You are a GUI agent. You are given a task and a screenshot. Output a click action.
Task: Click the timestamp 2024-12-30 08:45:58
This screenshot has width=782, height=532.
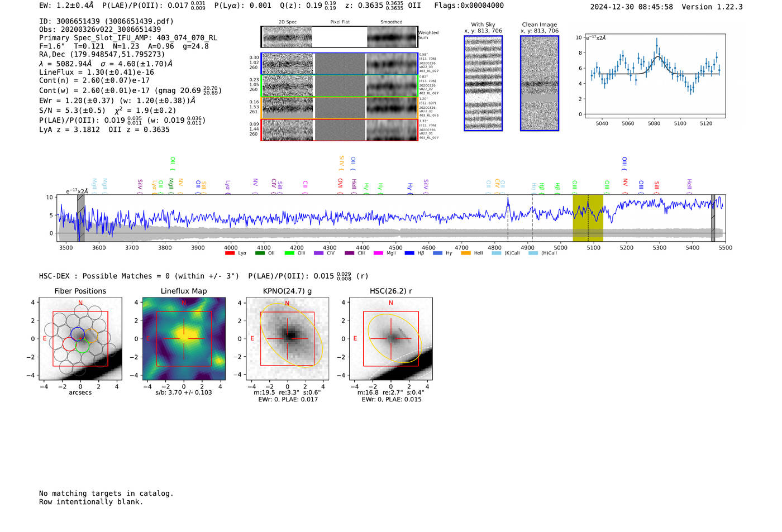point(632,7)
